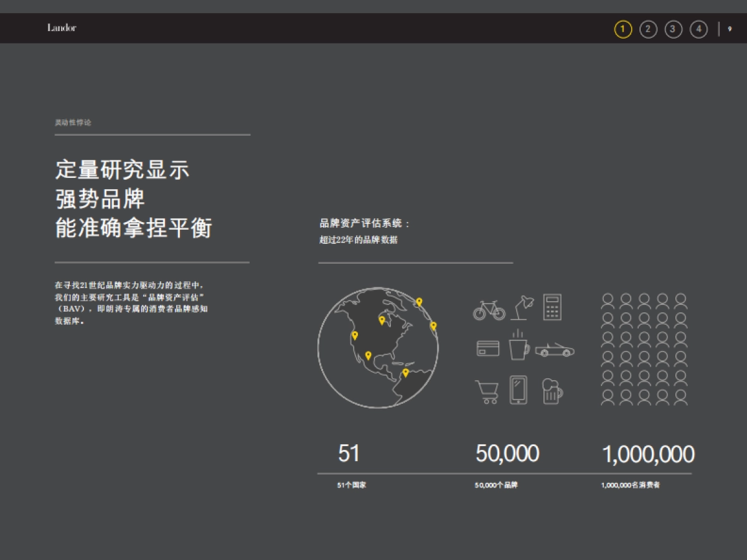Select the coffee cup icon
The height and width of the screenshot is (560, 747).
tap(519, 349)
